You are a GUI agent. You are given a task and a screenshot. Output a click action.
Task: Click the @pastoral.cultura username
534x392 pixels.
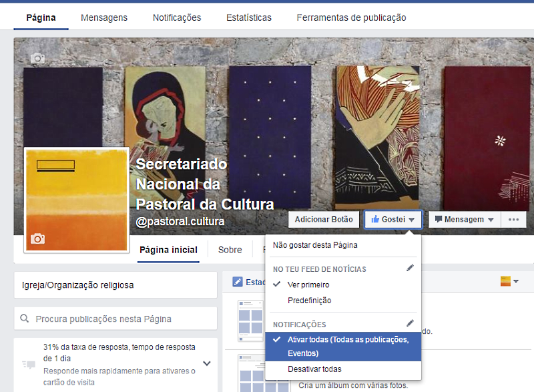point(180,222)
